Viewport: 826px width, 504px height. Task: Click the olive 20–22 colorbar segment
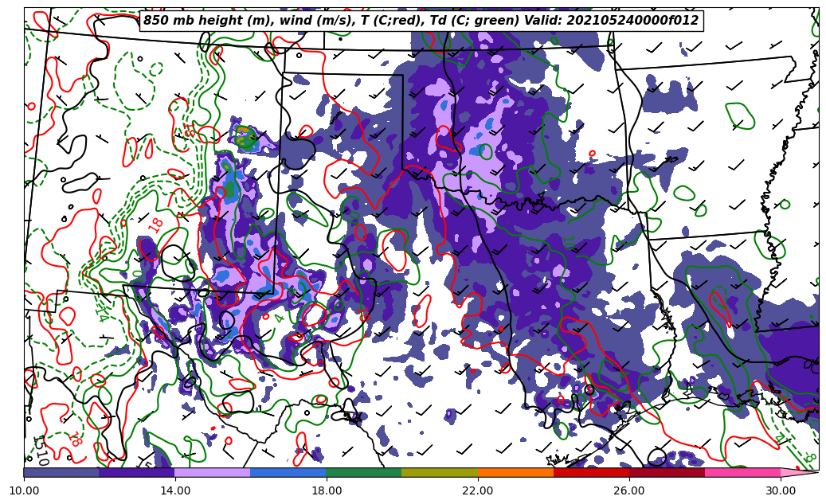pyautogui.click(x=439, y=472)
